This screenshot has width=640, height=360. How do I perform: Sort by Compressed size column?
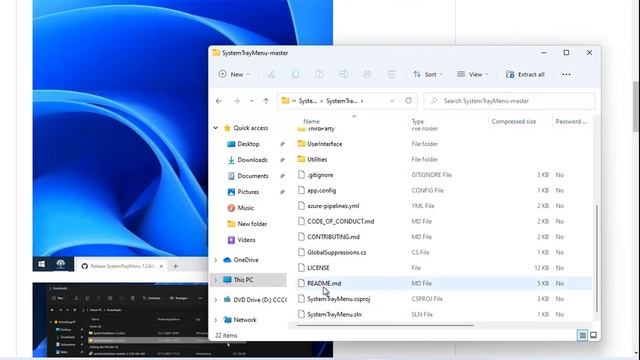click(513, 121)
